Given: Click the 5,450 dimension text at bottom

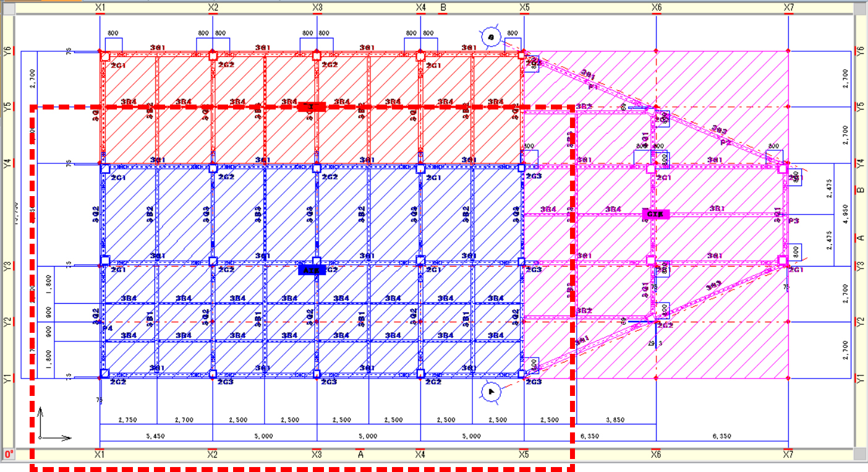Looking at the screenshot, I should point(155,436).
